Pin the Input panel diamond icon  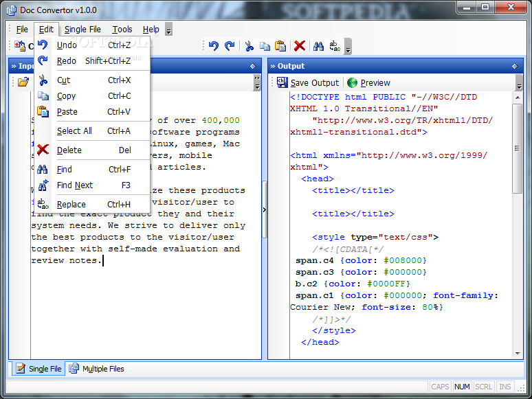253,66
